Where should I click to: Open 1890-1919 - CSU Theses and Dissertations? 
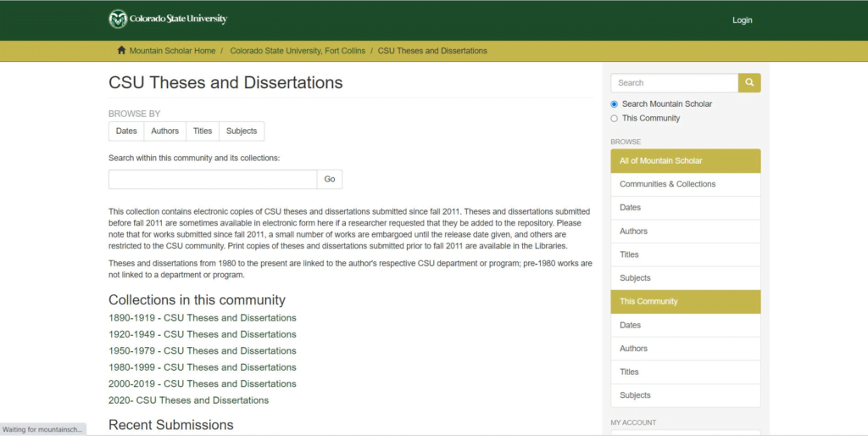(202, 318)
